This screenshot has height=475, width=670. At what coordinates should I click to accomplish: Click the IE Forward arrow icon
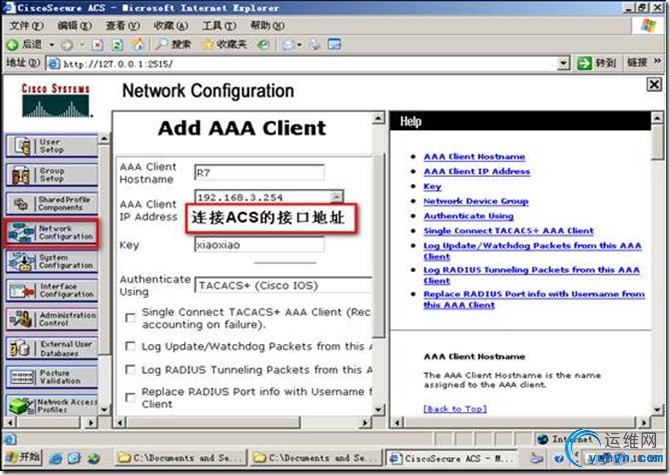[67, 44]
